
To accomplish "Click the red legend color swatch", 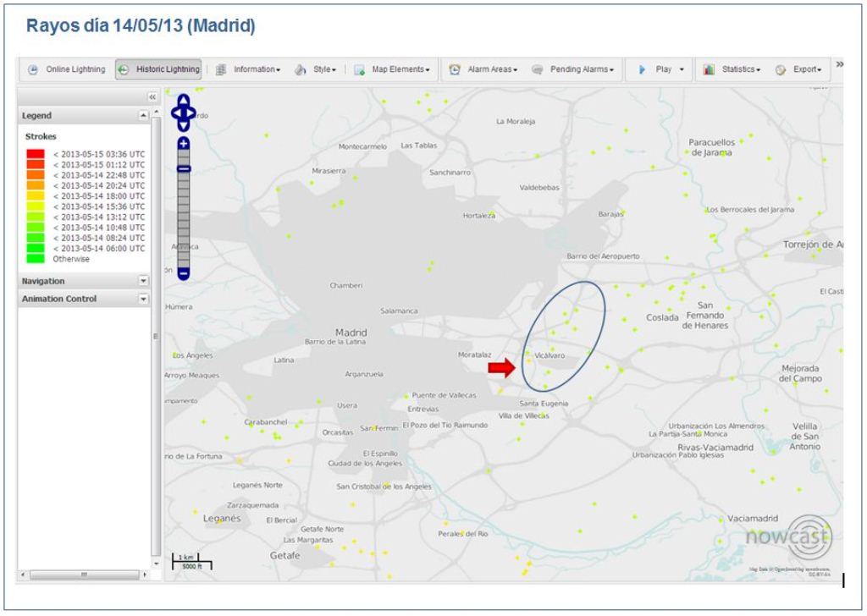I will 36,154.
